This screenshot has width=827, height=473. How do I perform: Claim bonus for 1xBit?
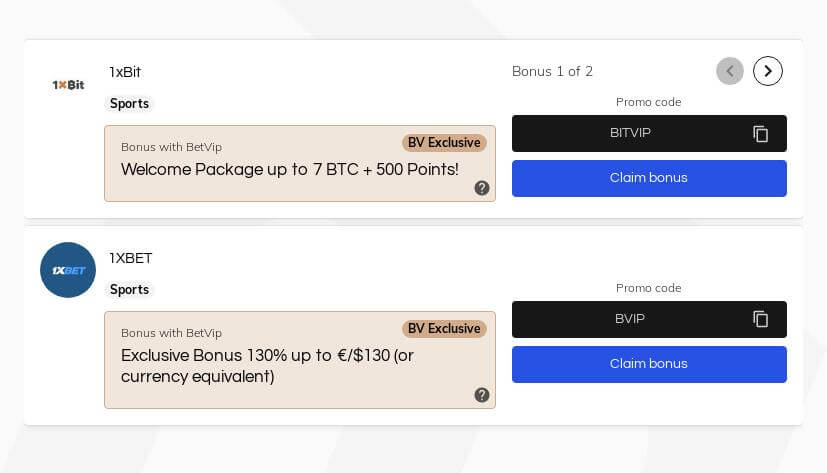[649, 178]
